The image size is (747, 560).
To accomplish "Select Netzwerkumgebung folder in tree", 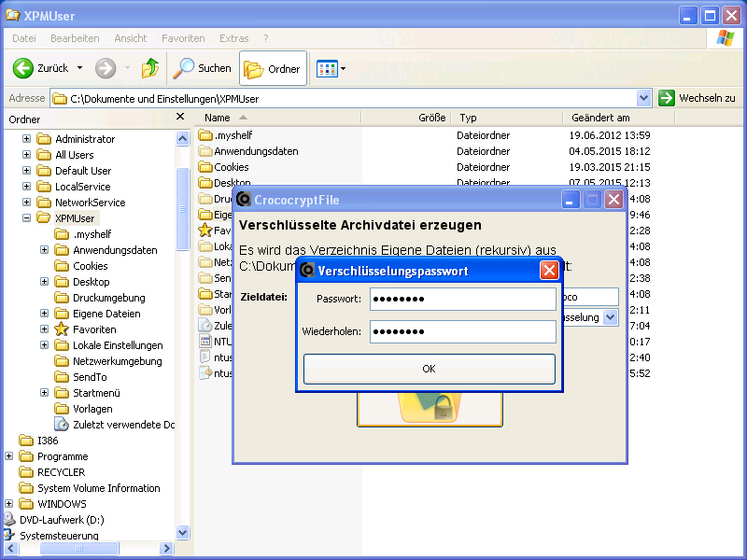I will coord(107,361).
